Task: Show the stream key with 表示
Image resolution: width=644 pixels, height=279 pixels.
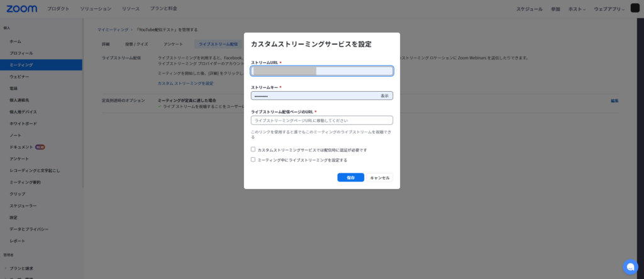Action: point(384,96)
